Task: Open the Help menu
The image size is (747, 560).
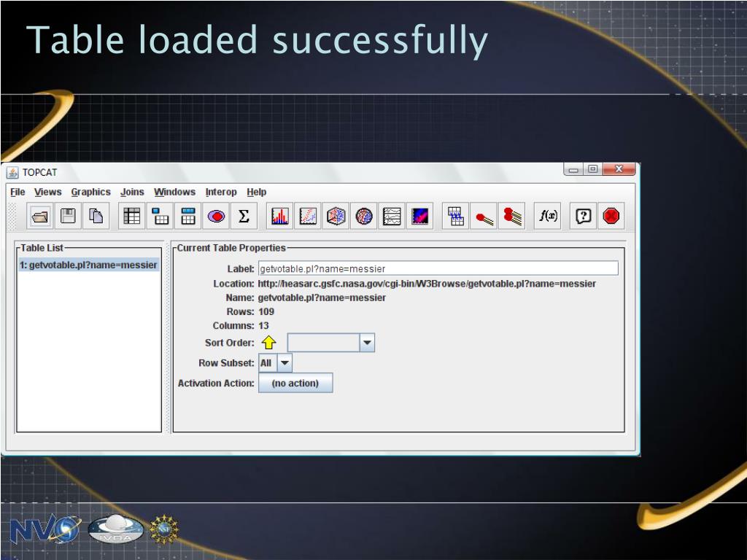Action: pos(256,192)
